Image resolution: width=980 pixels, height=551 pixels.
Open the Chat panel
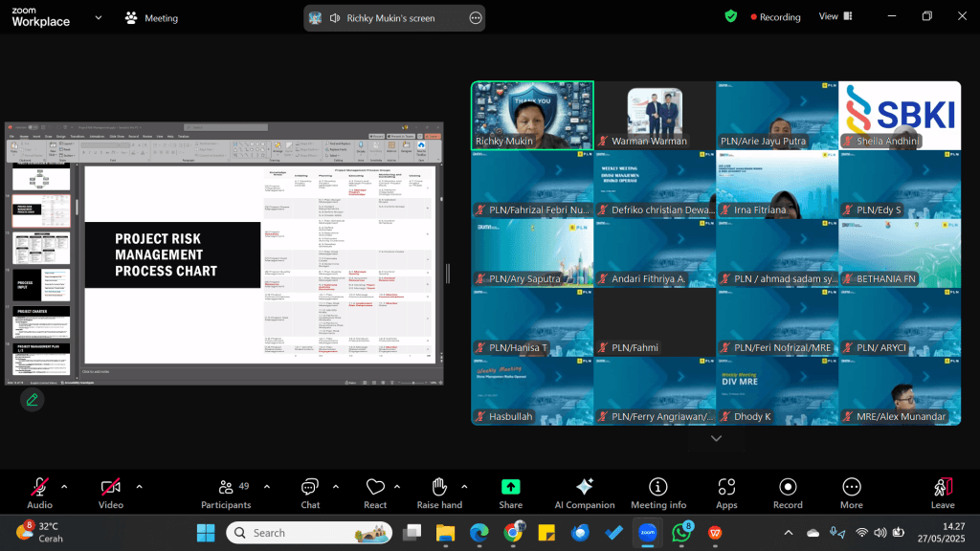click(310, 493)
